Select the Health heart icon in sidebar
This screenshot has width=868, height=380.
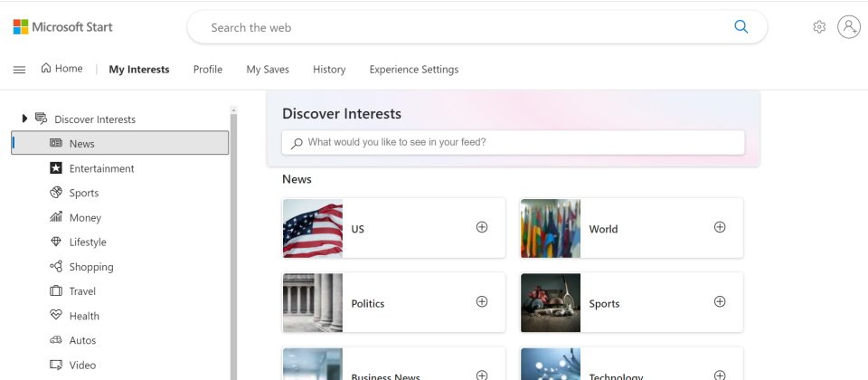coord(56,315)
